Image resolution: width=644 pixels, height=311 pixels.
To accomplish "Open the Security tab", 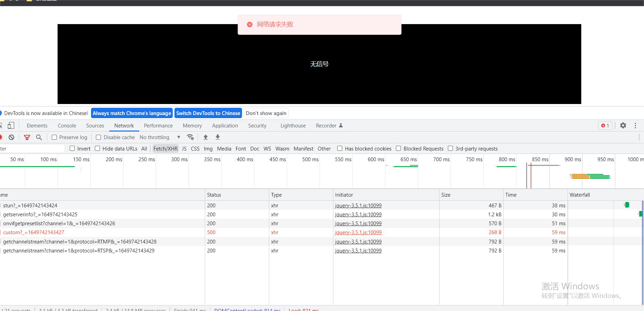I will [x=257, y=125].
